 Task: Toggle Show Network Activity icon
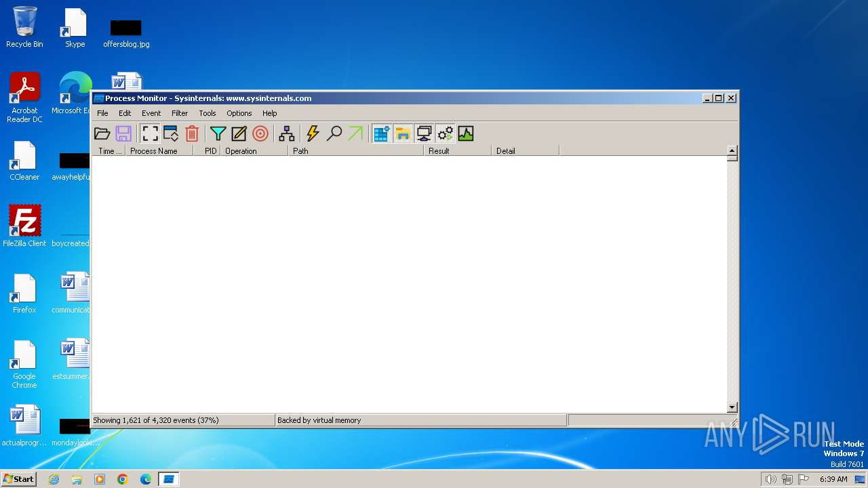(424, 134)
